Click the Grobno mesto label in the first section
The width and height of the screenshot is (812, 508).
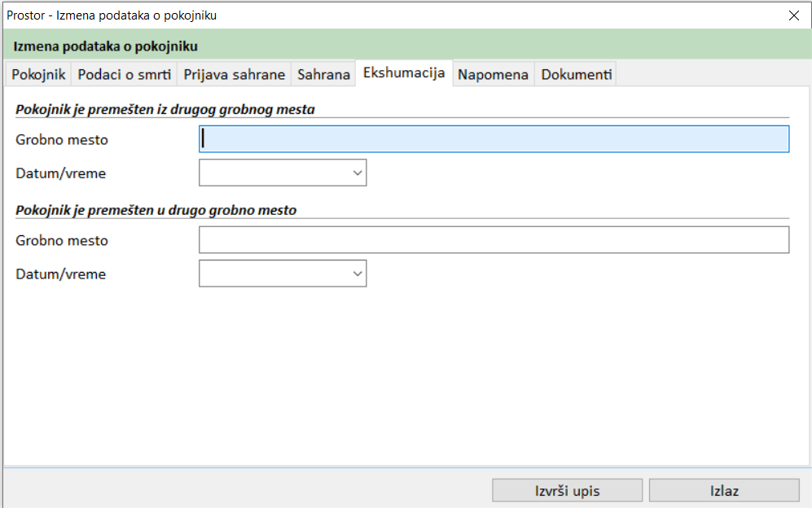[x=62, y=140]
